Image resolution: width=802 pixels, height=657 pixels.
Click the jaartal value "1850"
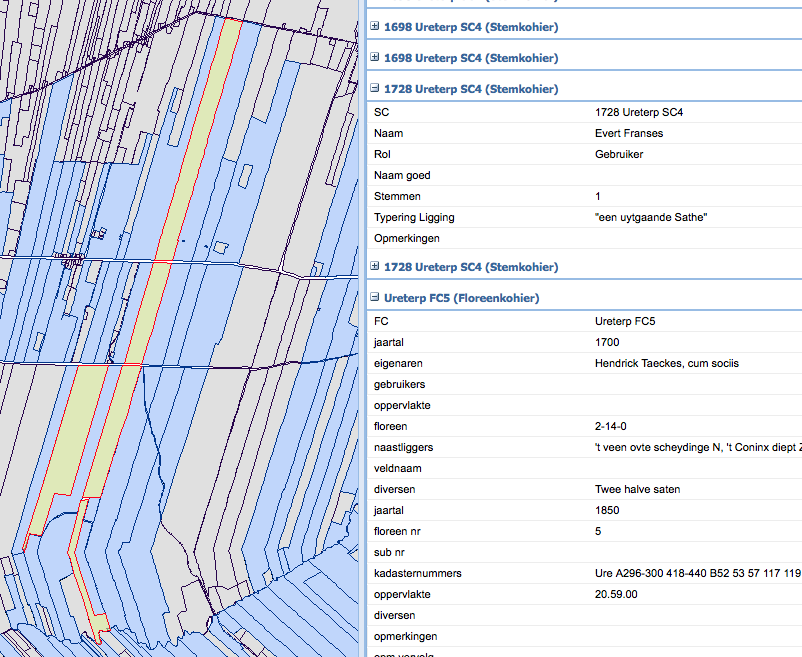pyautogui.click(x=606, y=511)
